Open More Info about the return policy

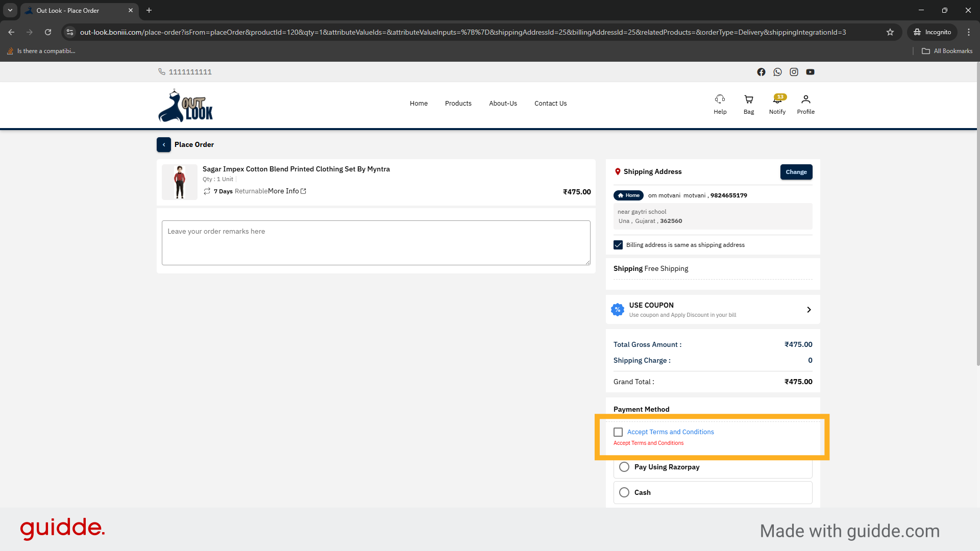[285, 191]
